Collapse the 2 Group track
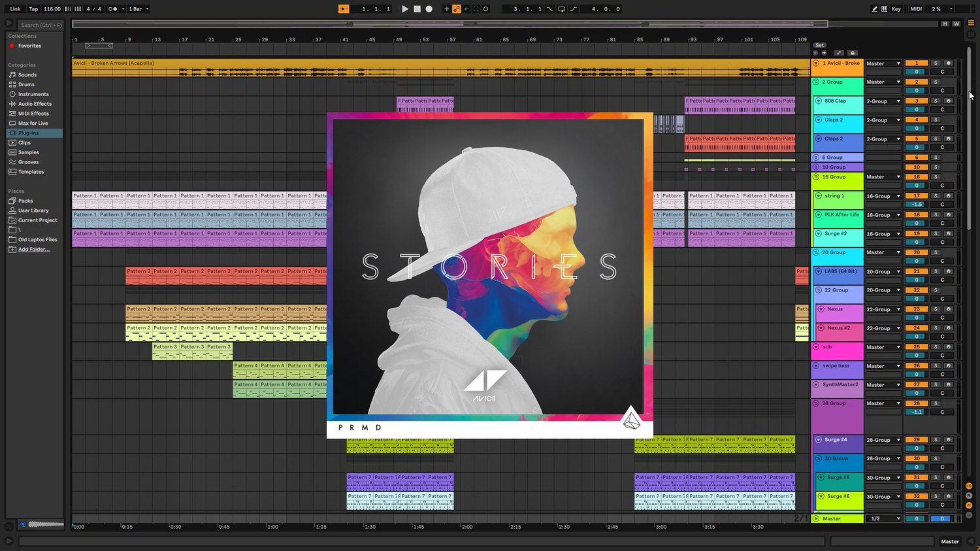 pos(816,82)
